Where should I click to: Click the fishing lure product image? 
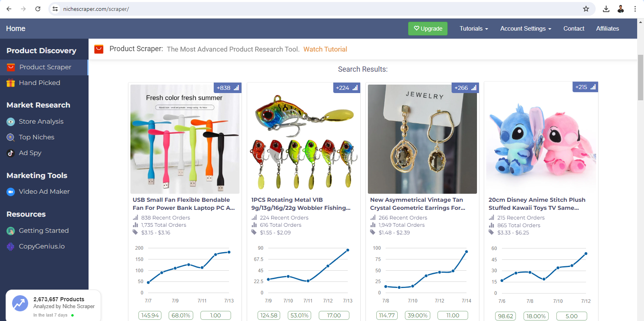tap(303, 139)
